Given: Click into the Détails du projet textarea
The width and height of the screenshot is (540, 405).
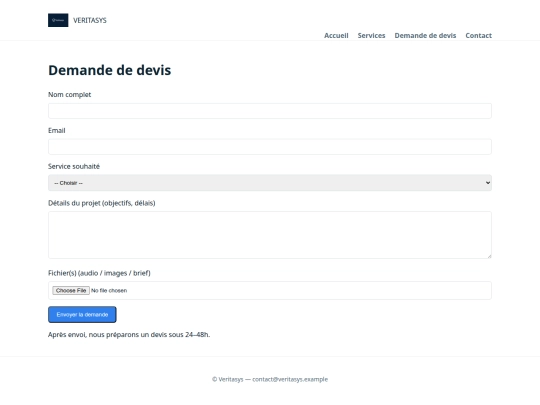Looking at the screenshot, I should (270, 235).
